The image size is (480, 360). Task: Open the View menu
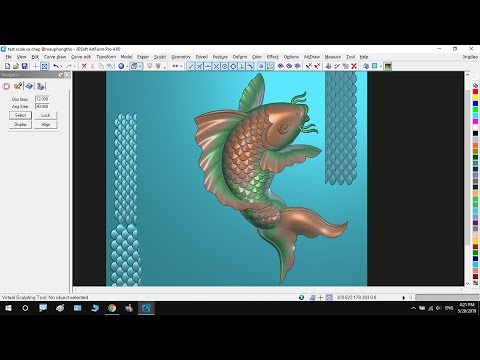coord(21,57)
